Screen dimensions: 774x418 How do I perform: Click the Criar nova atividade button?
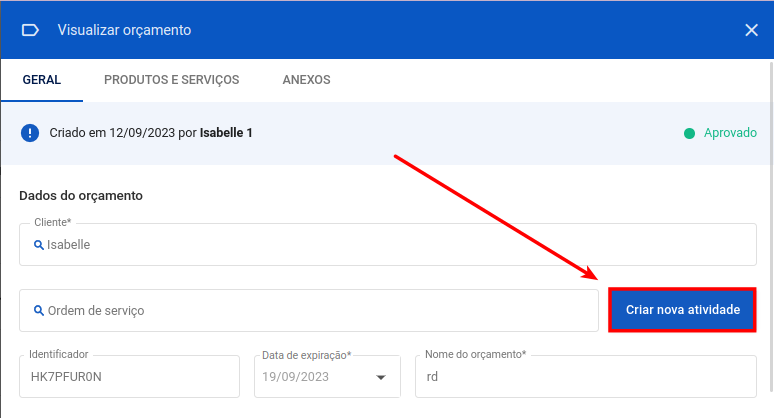click(682, 310)
